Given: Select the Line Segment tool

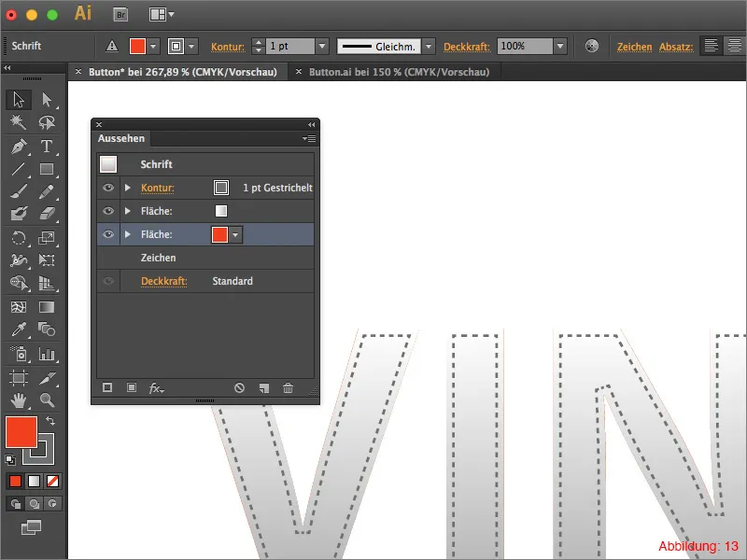Looking at the screenshot, I should pos(19,169).
